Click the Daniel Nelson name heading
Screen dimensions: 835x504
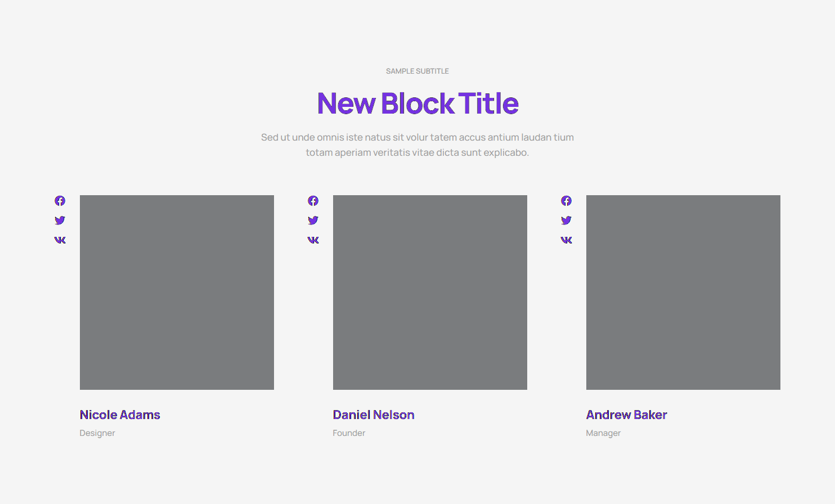(x=374, y=415)
